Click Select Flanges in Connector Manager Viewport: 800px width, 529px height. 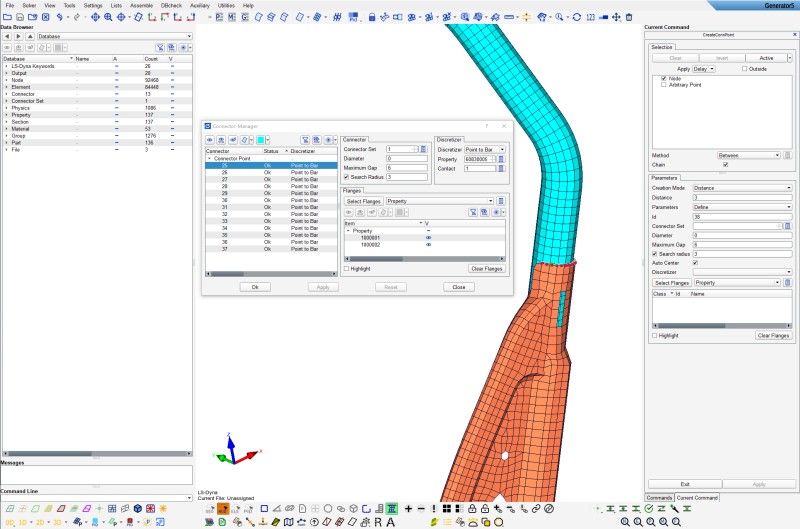tap(362, 201)
